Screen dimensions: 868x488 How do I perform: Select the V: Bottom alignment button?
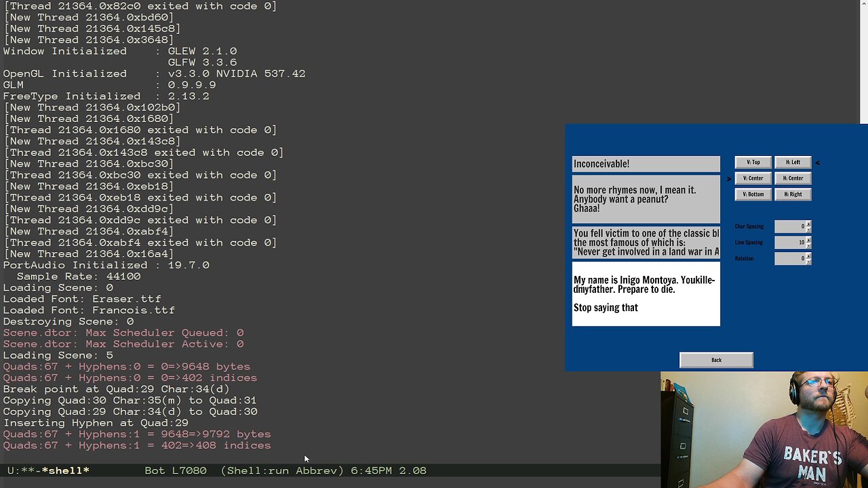pyautogui.click(x=753, y=195)
